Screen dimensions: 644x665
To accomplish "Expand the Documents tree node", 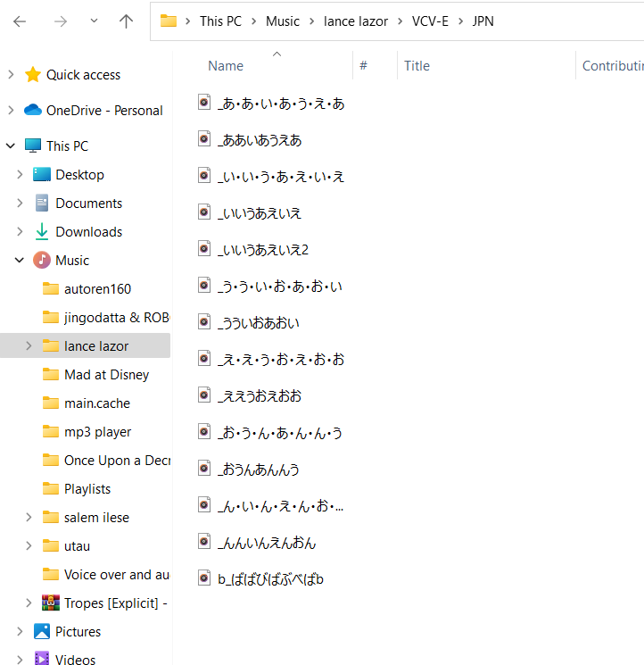I will pos(20,204).
